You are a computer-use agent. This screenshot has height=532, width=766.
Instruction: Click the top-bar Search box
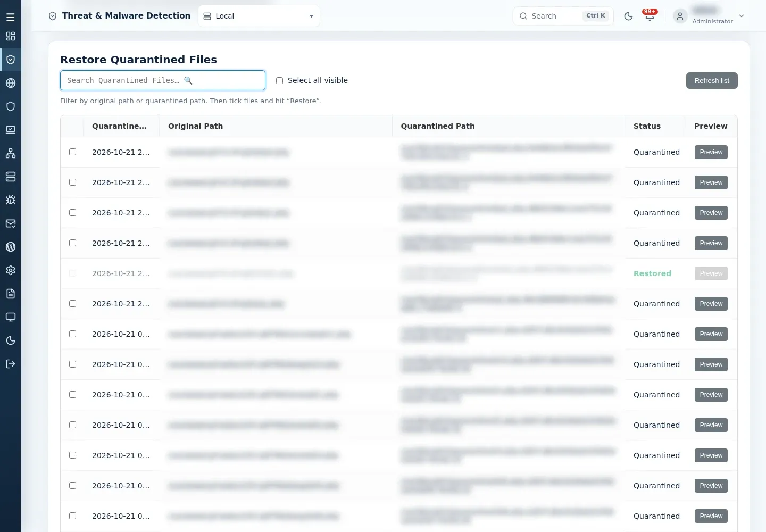pos(563,16)
